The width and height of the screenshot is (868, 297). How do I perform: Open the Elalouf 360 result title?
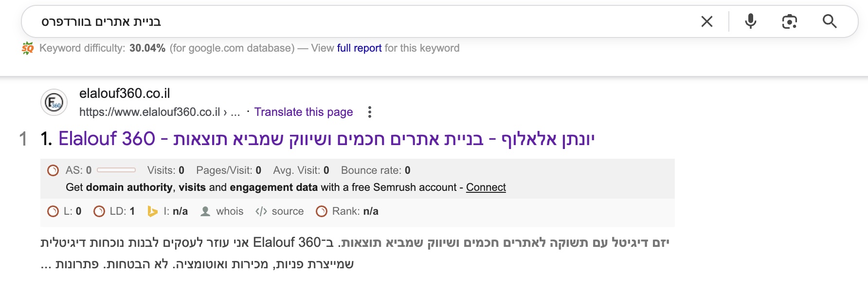pos(326,139)
